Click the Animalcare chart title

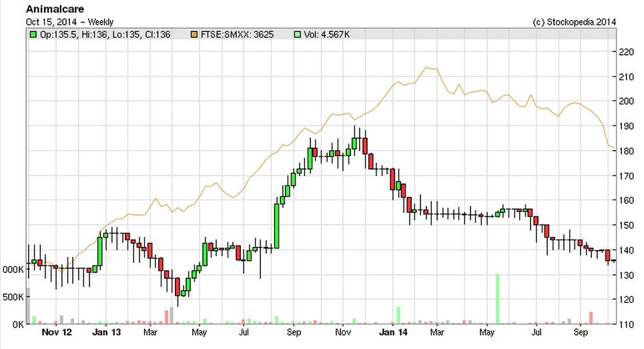coord(55,9)
